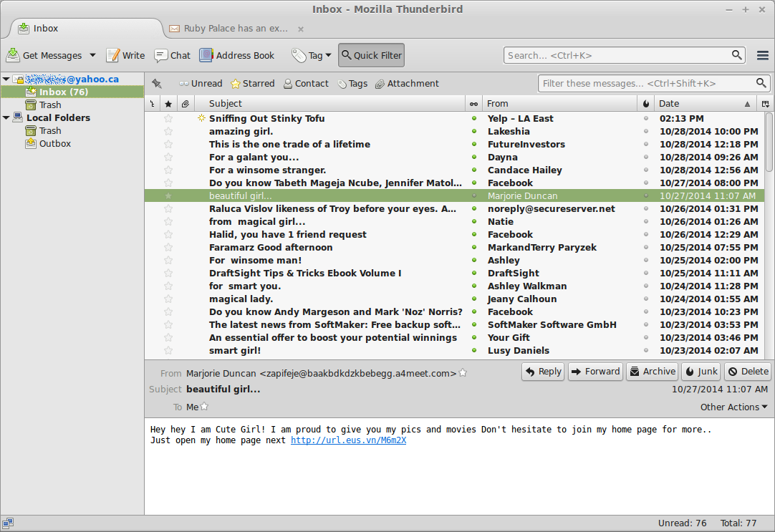775x532 pixels.
Task: Toggle read dot for Lakeshia message
Action: click(x=474, y=132)
